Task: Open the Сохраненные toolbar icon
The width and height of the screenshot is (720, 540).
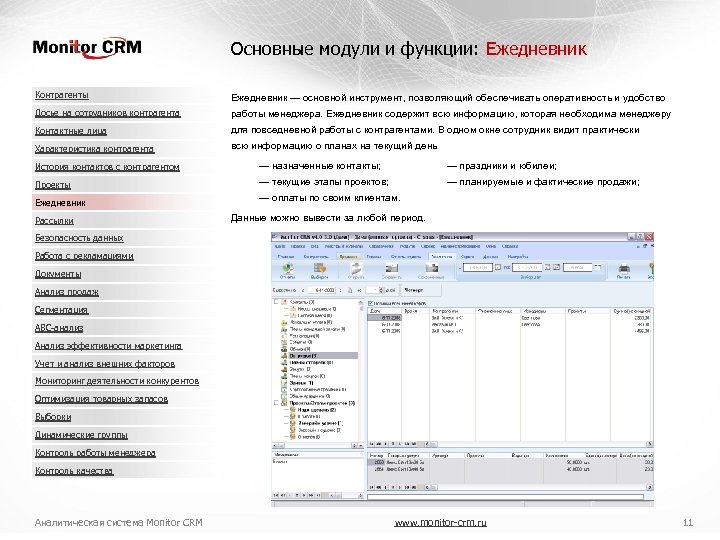Action: pyautogui.click(x=431, y=270)
